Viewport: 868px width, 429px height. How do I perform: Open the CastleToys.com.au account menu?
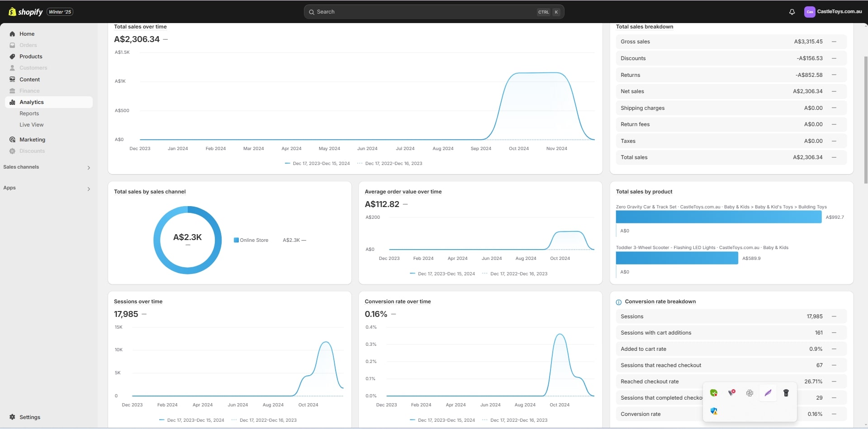click(833, 12)
